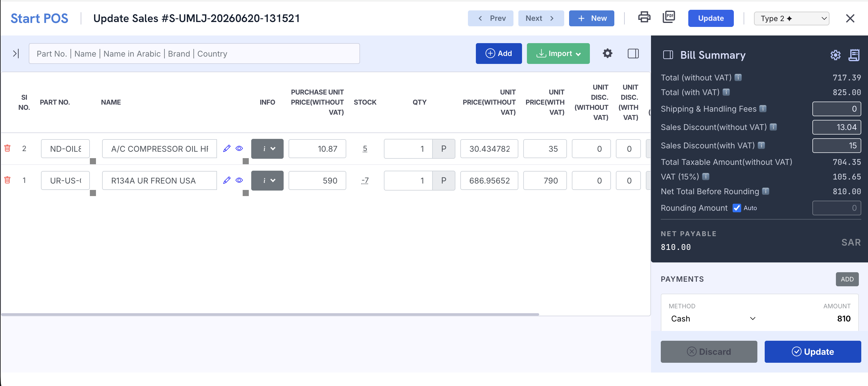View R134A UR FREON USA eye icon
868x386 pixels.
[239, 180]
